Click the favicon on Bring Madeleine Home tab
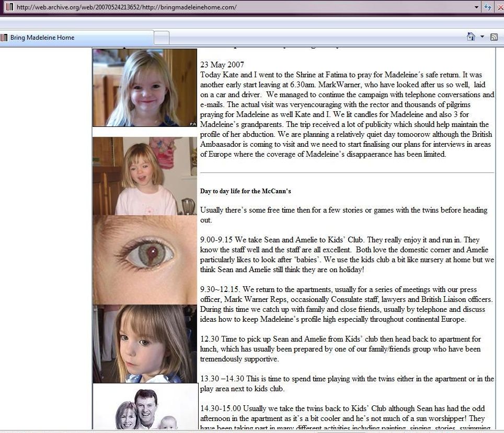This screenshot has height=433, width=504. click(x=5, y=38)
